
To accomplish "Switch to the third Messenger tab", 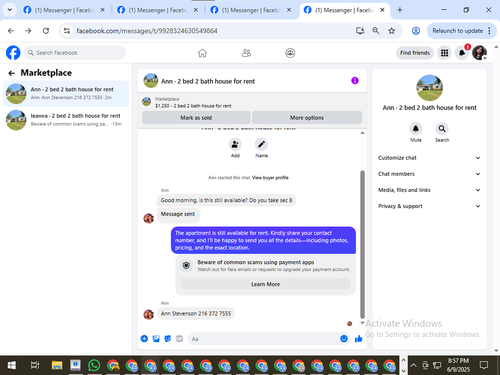I will pos(251,10).
